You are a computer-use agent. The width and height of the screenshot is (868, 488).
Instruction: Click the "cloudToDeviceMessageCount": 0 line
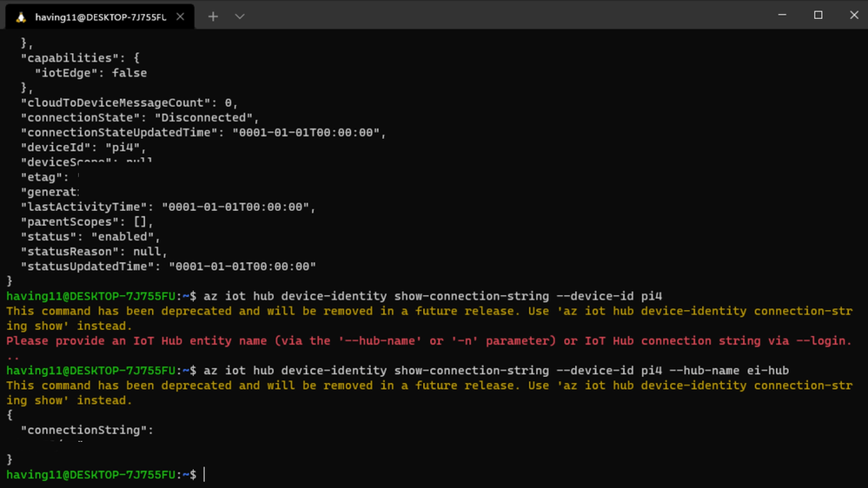tap(129, 102)
